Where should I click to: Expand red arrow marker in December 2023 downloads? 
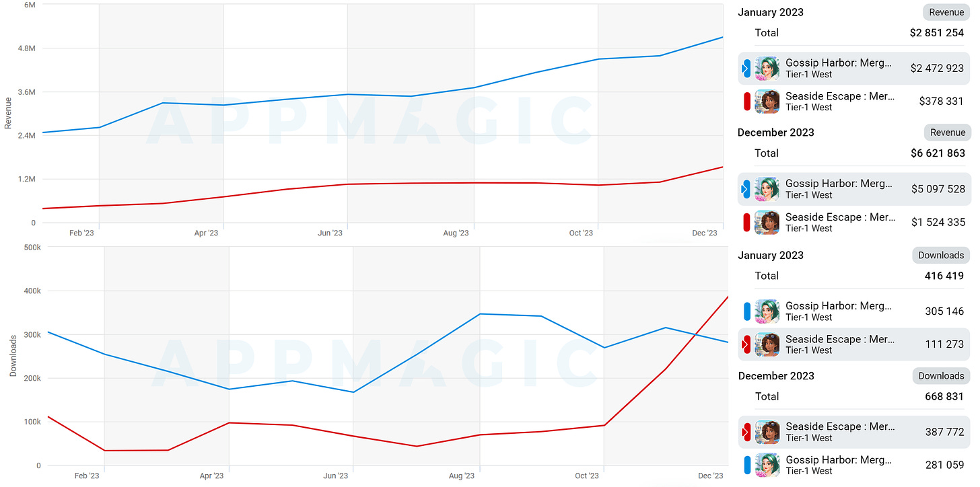click(746, 432)
